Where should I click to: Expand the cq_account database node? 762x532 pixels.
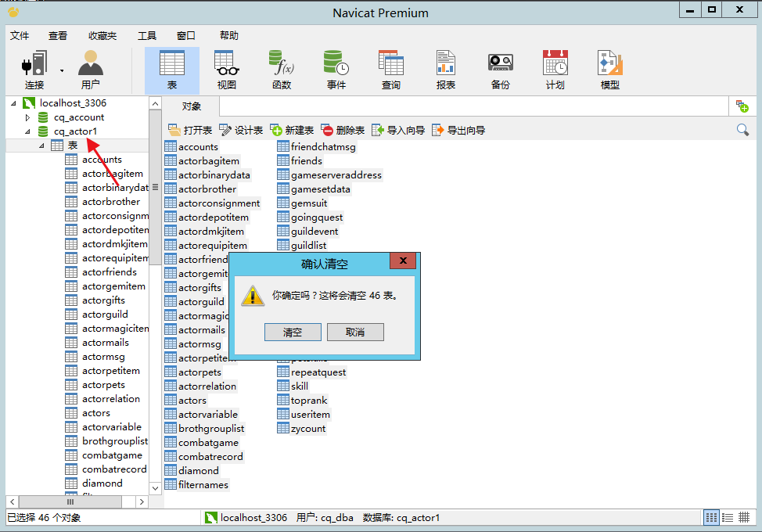27,117
